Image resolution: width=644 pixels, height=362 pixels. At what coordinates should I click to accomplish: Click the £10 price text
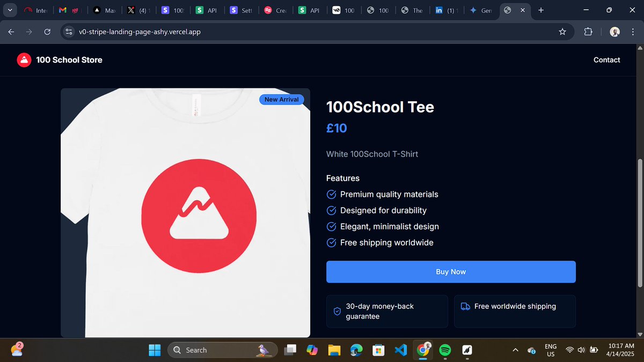click(x=336, y=128)
